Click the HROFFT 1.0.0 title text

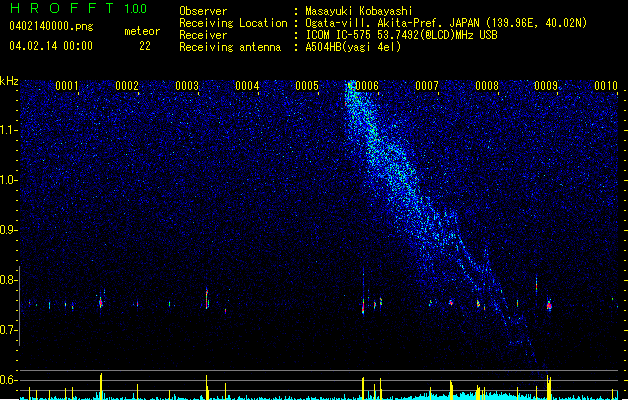point(79,8)
